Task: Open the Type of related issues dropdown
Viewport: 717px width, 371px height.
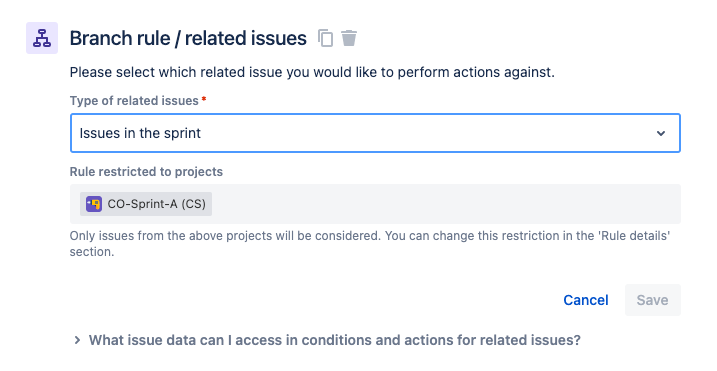Action: tap(375, 133)
